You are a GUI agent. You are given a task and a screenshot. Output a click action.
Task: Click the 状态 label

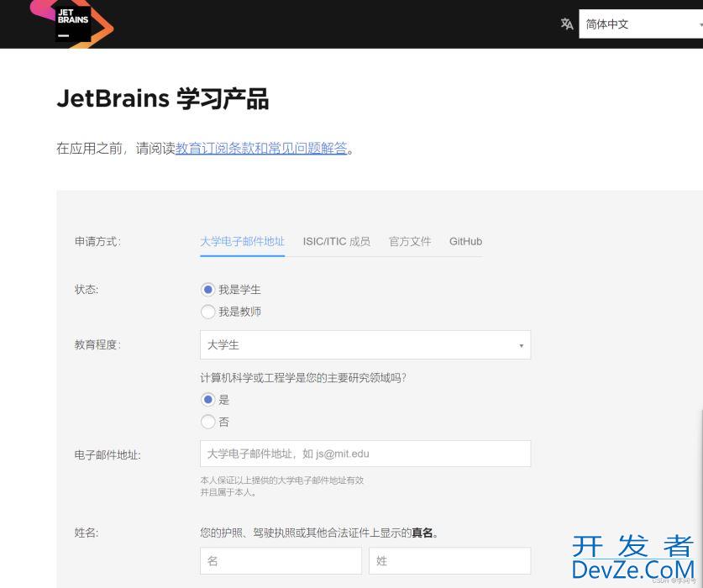click(87, 290)
